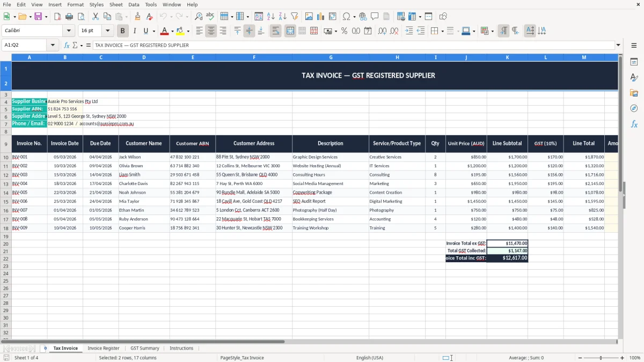Screen dimensions: 644x362
Task: Apply the yellow highlighting color swatch
Action: point(180,31)
